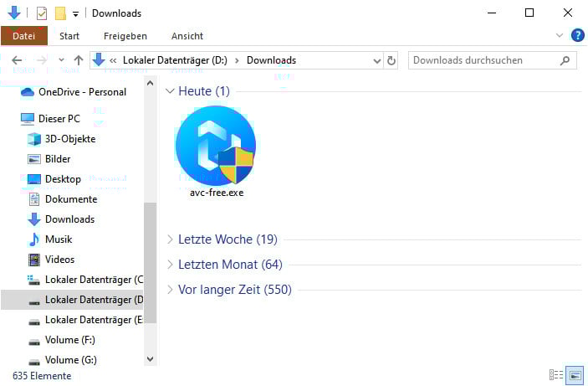Click the Properties checkmark quick access icon
The image size is (588, 386).
pos(42,13)
